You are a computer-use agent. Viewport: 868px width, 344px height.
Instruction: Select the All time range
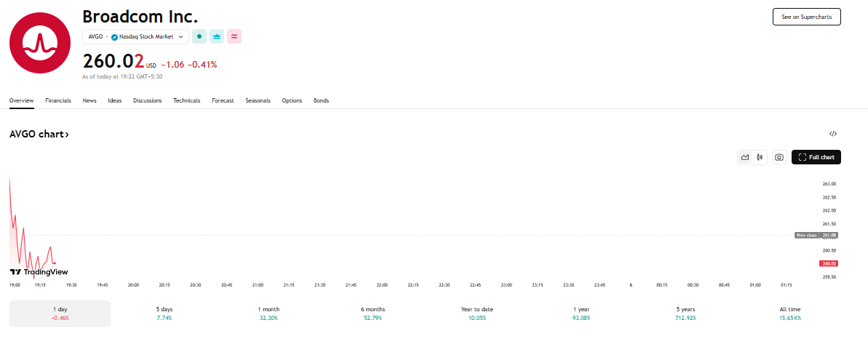pos(790,313)
